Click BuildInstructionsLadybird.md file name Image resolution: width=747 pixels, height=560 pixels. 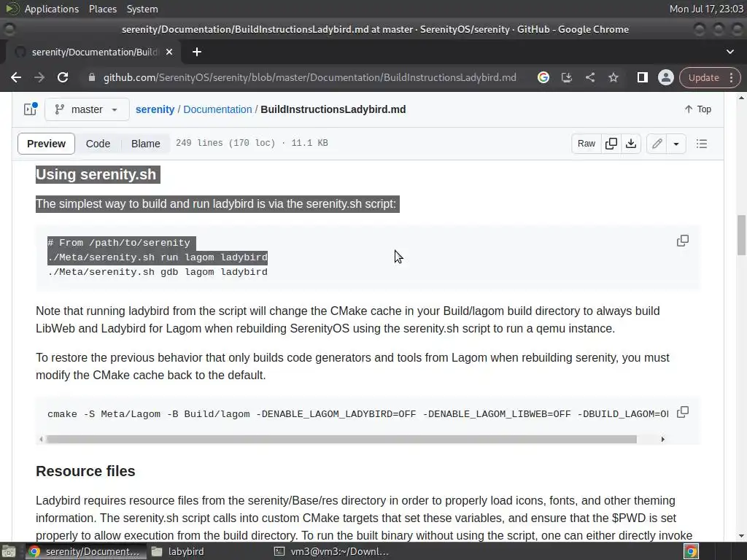click(x=333, y=109)
